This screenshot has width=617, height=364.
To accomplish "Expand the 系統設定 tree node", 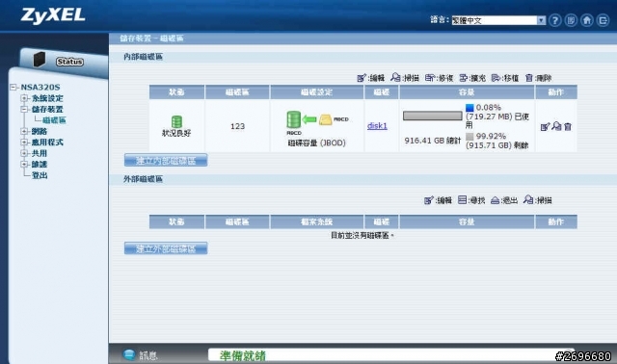I will pos(24,98).
